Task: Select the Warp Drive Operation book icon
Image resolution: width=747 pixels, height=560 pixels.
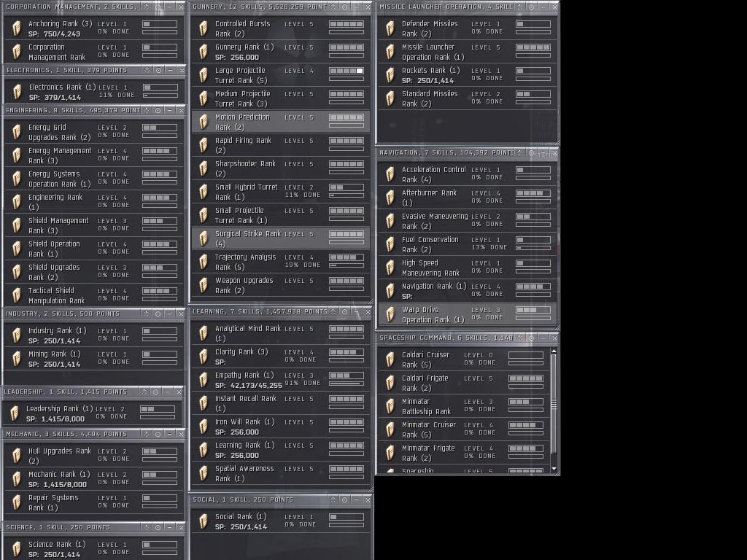Action: (390, 314)
